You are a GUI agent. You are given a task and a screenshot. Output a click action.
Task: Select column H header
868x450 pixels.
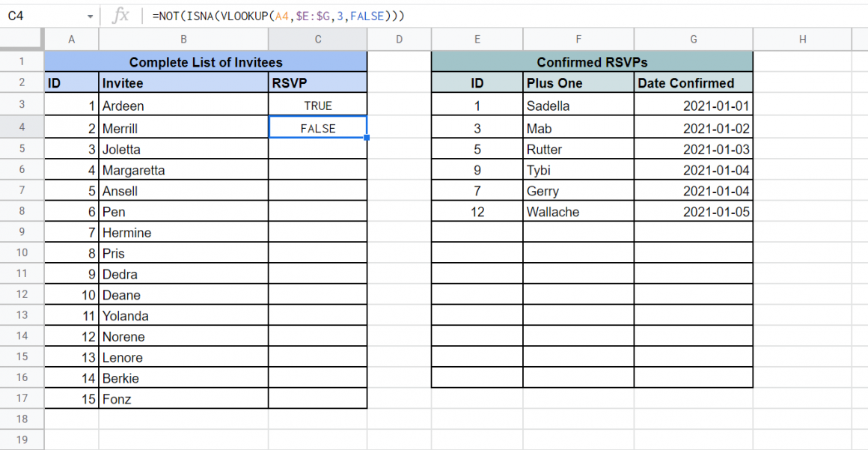802,40
